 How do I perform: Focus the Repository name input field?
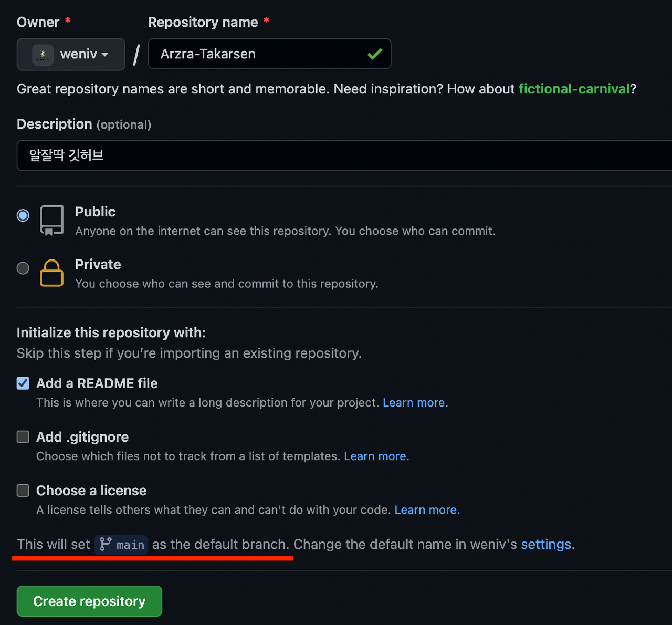(269, 54)
